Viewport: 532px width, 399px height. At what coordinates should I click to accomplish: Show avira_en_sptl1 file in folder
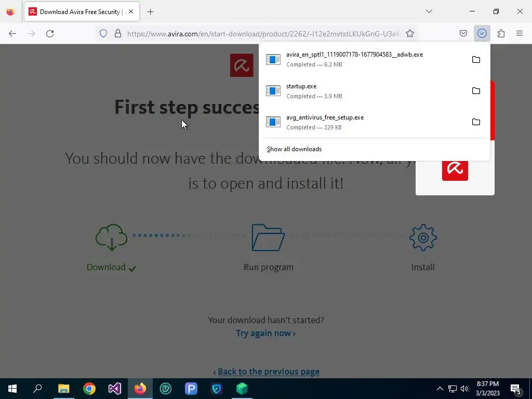pos(476,60)
